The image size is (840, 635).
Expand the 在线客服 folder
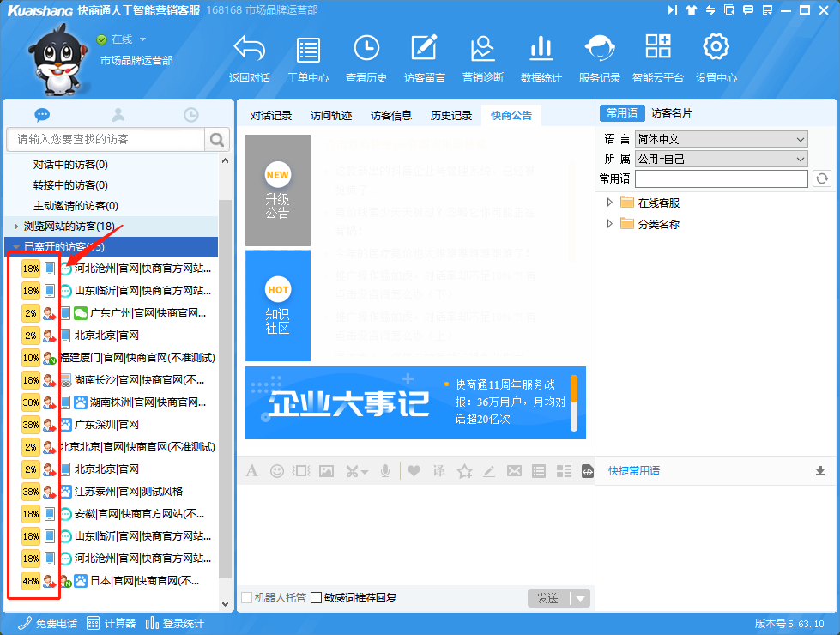click(x=610, y=203)
